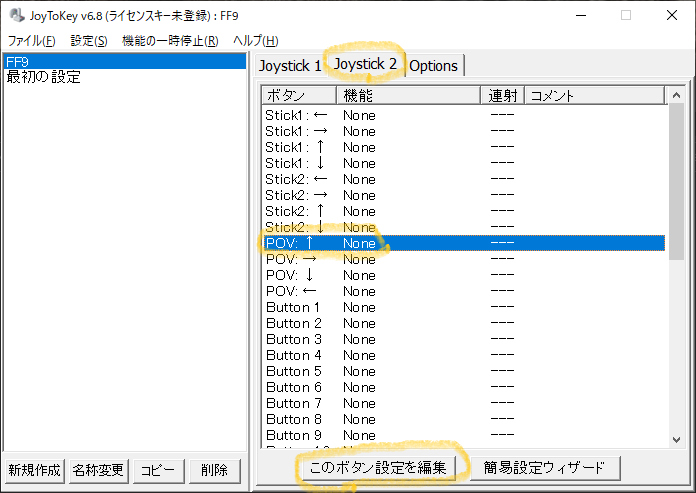
Task: Close the JoyToKey window
Action: tap(672, 16)
